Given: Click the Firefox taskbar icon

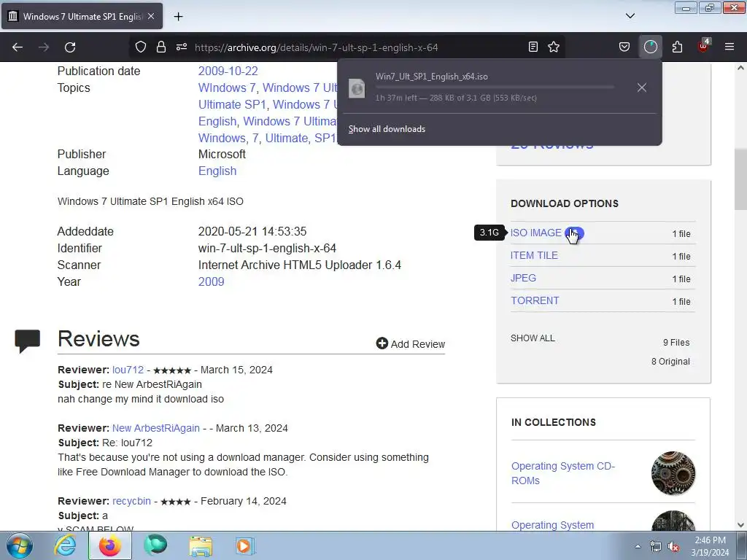Looking at the screenshot, I should (x=109, y=545).
